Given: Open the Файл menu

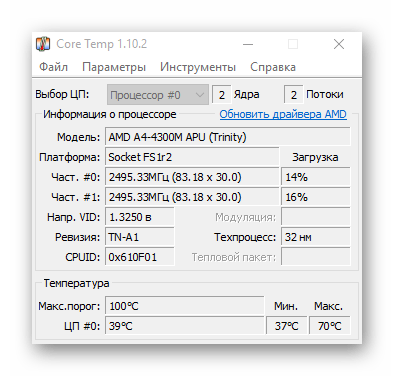Looking at the screenshot, I should pos(53,67).
